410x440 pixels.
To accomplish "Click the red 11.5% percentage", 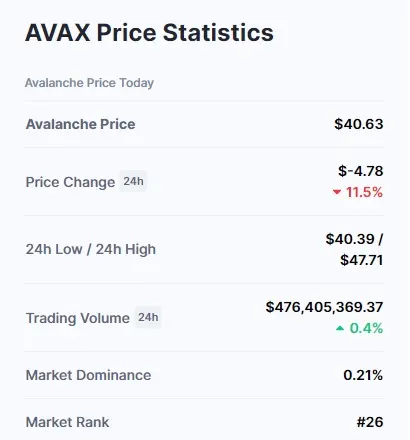I will click(364, 192).
